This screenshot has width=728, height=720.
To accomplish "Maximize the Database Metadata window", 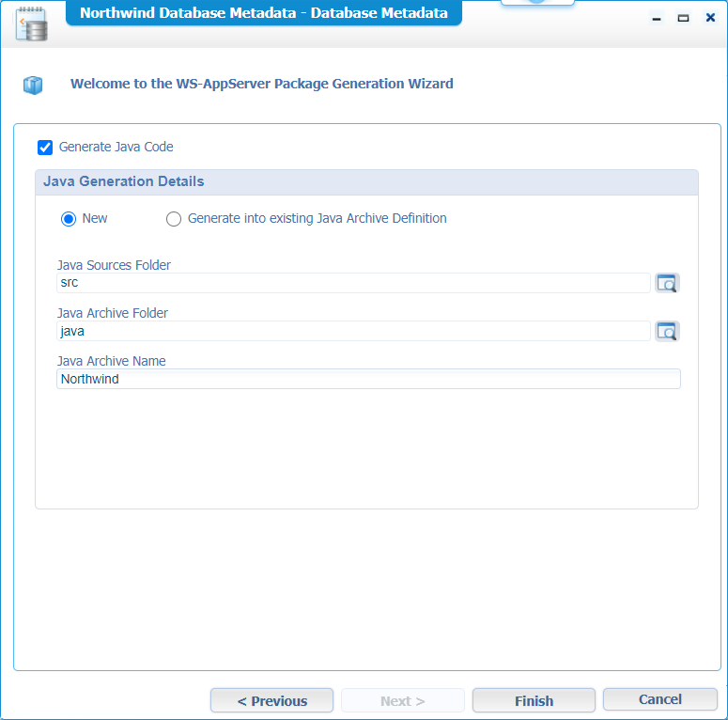I will tap(683, 18).
